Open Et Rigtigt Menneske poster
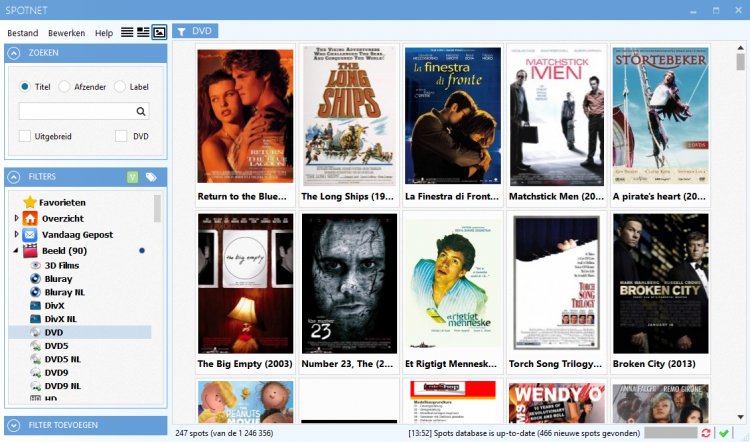 tap(452, 283)
